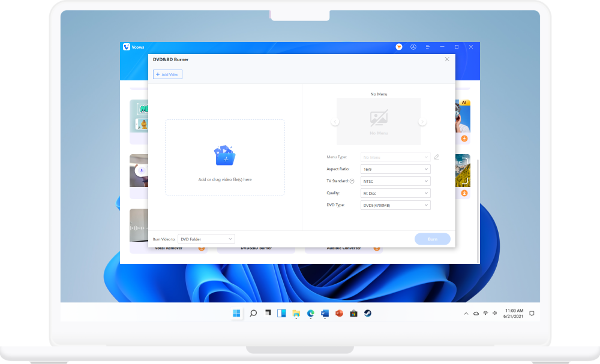Click the No Menu preview thumbnail

pos(379,121)
